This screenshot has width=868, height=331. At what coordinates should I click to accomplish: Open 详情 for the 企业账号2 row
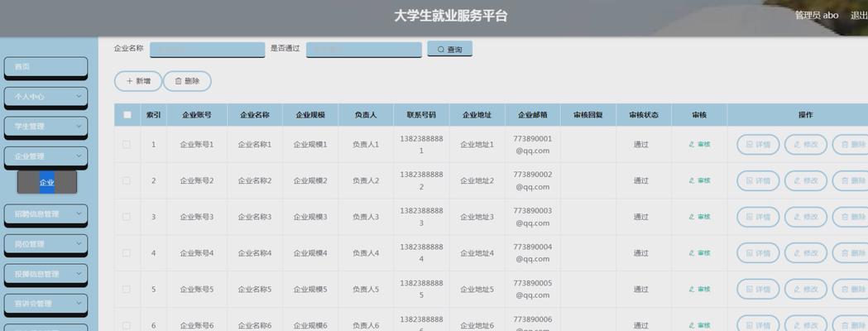point(758,180)
